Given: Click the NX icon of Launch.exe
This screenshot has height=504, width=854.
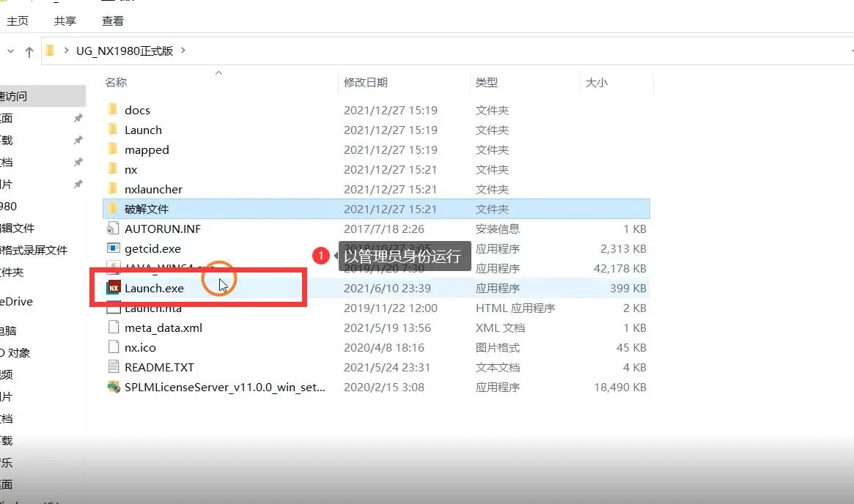Looking at the screenshot, I should [x=114, y=288].
